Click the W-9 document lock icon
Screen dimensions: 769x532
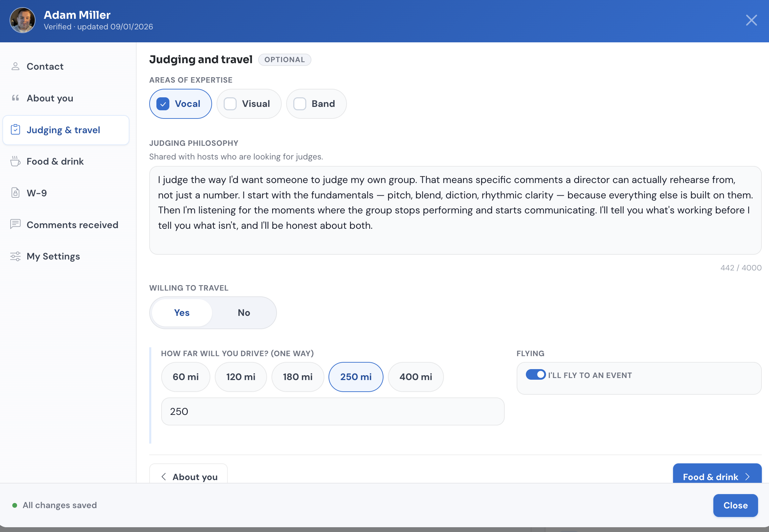tap(15, 193)
